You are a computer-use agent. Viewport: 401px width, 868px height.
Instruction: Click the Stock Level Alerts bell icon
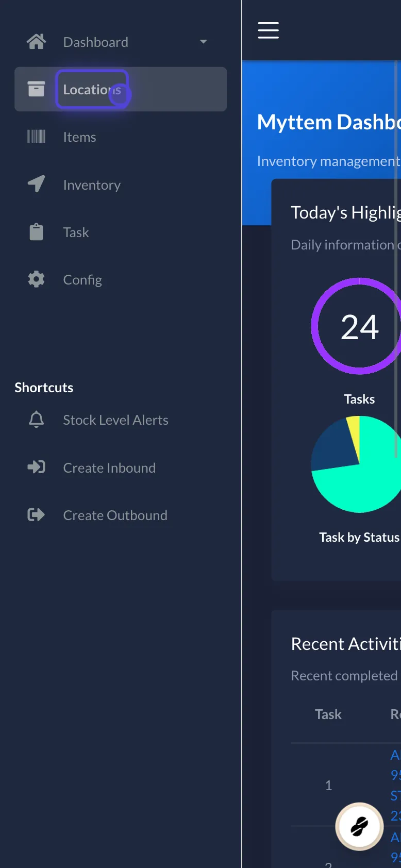click(x=36, y=420)
